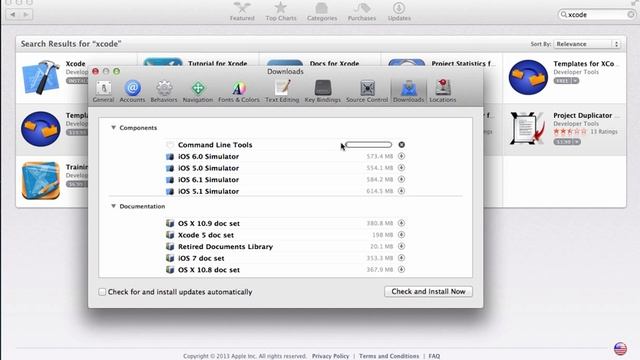Clear the xcode search text
The width and height of the screenshot is (640, 360).
coord(631,14)
